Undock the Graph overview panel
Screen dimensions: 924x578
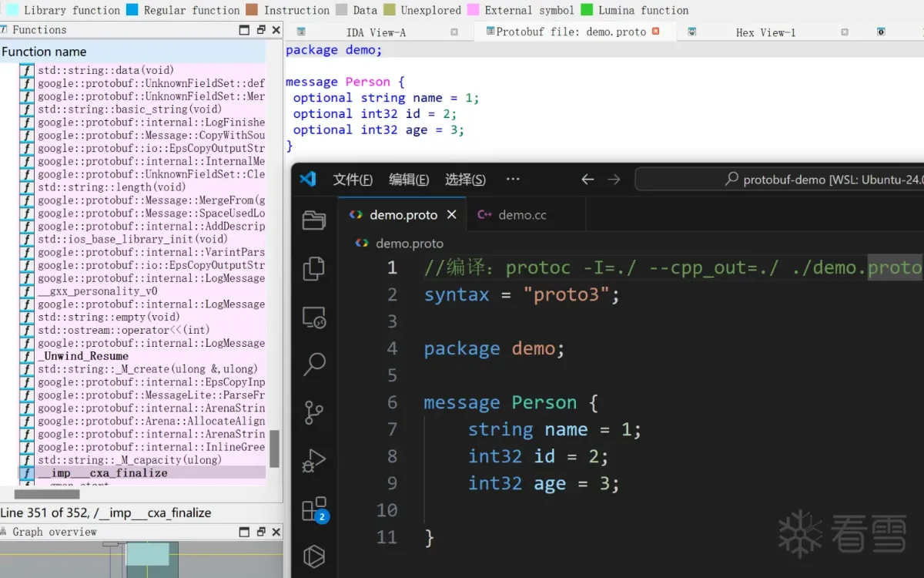260,532
